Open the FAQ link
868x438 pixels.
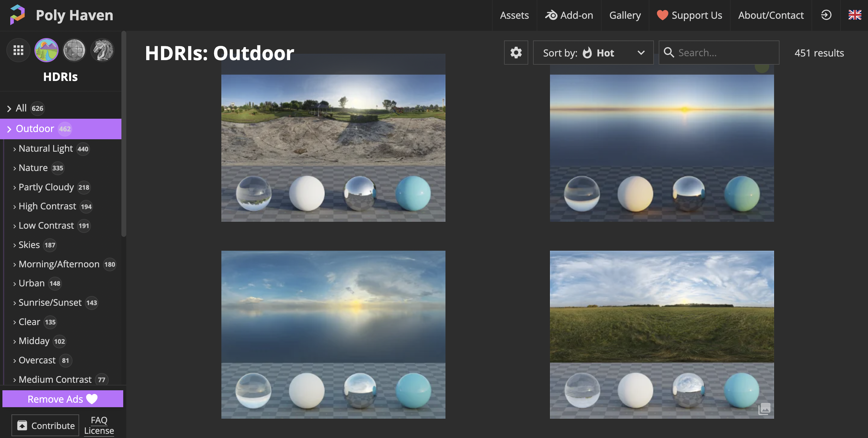pos(99,420)
